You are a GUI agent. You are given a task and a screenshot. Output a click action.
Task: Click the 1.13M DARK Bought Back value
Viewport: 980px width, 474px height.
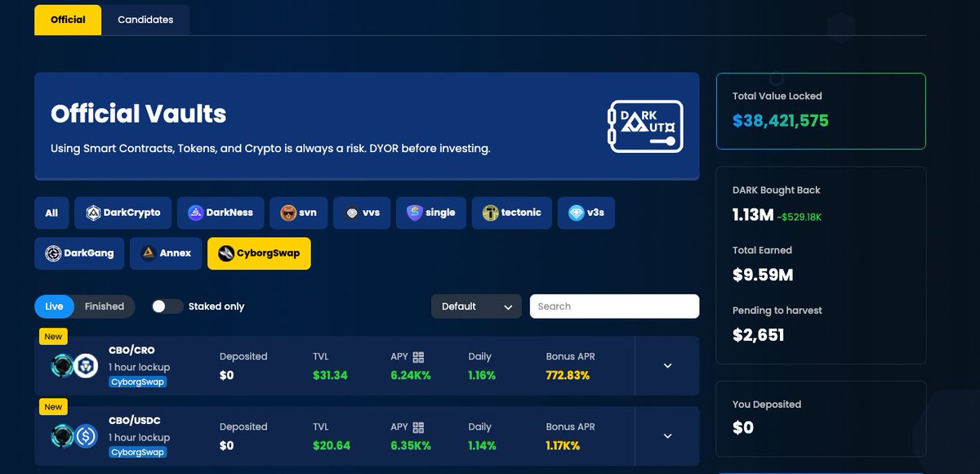753,215
